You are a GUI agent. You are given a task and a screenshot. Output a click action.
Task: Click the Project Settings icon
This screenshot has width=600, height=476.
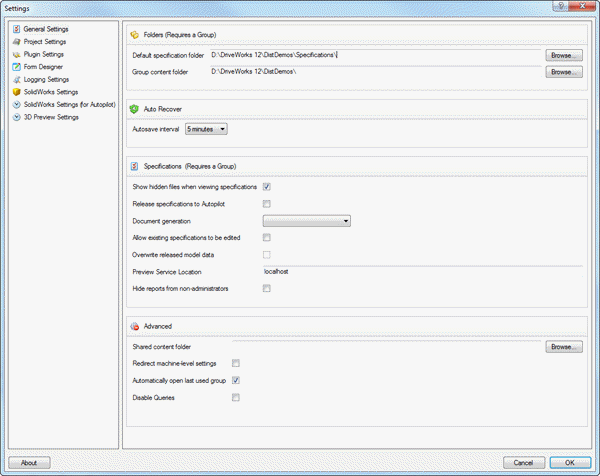coord(16,42)
